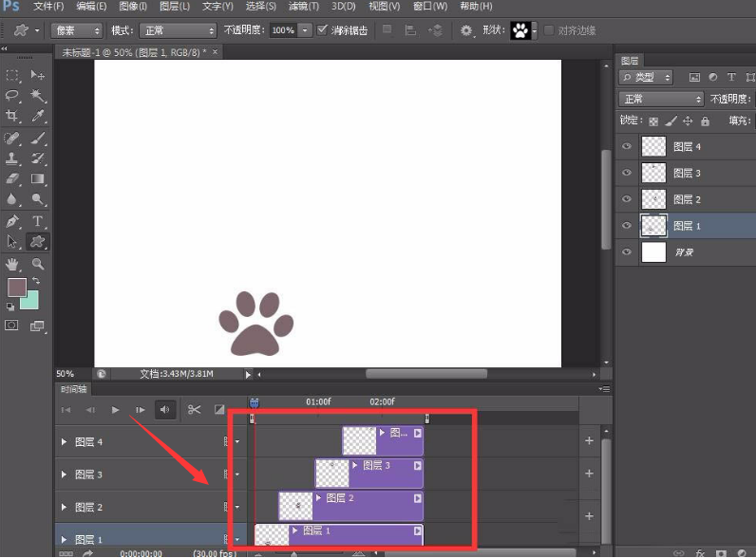This screenshot has width=756, height=558.
Task: Click the foreground color swatch
Action: coord(16,287)
